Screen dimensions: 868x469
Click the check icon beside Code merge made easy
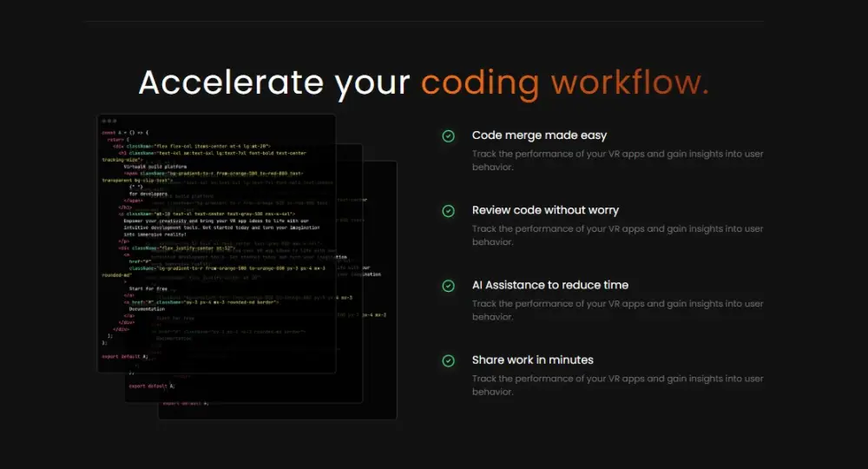[x=449, y=135]
